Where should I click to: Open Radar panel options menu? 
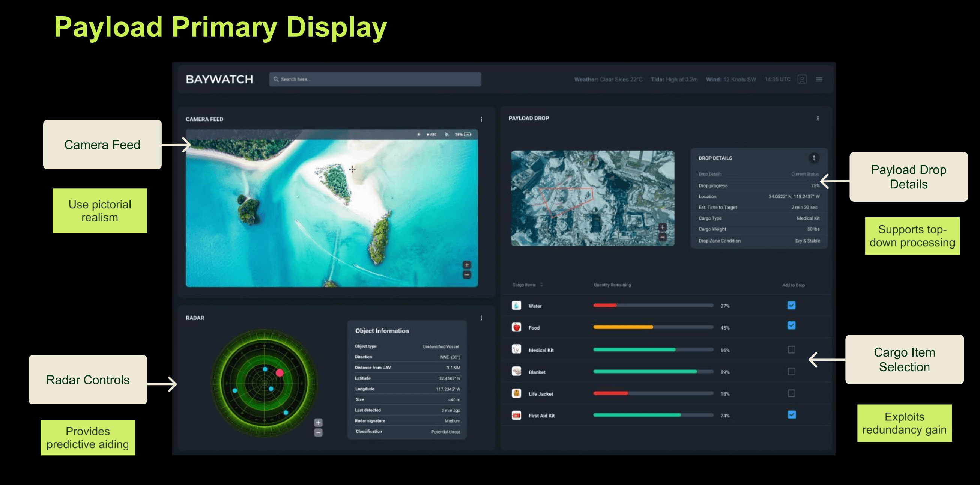coord(481,318)
